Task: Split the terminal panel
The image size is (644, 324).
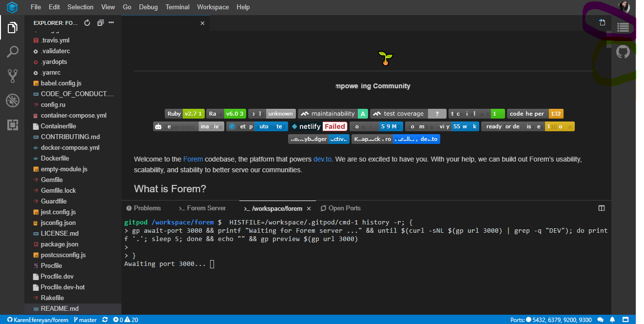Action: tap(602, 208)
